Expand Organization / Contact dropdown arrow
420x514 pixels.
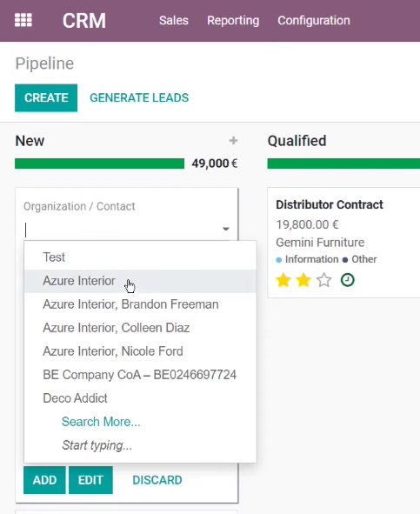click(225, 229)
